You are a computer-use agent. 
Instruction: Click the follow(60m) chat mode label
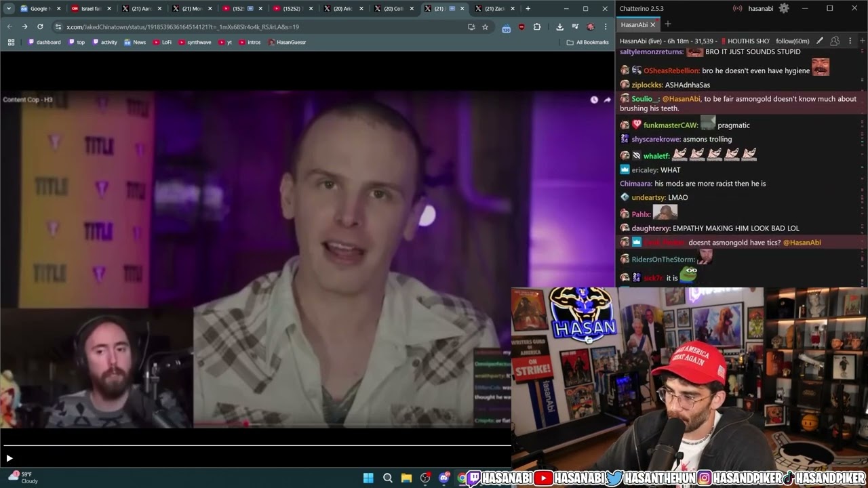pyautogui.click(x=792, y=41)
